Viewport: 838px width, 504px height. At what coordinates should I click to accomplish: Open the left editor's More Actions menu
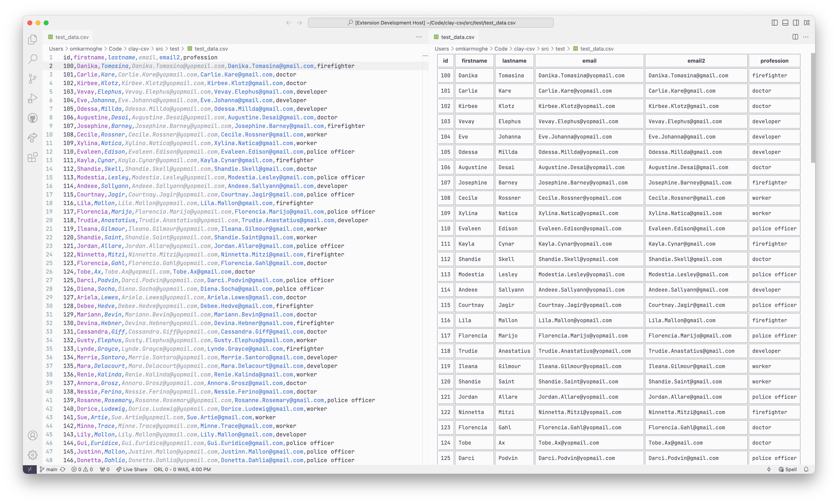coord(419,37)
